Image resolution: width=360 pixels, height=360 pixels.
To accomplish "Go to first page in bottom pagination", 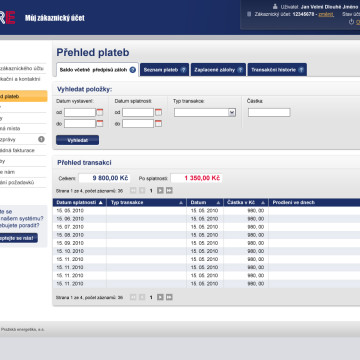I will coord(133,297).
